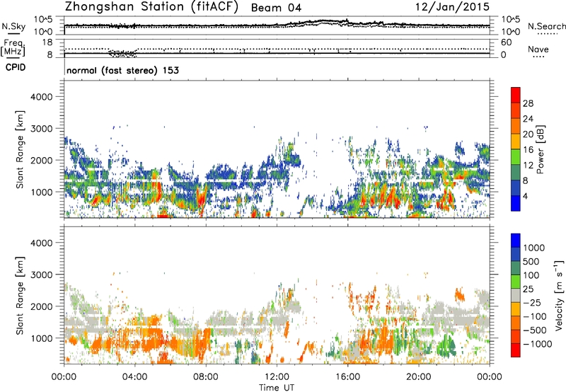This screenshot has height=392, width=566.
Task: Select the 'CPID' row label
Action: [16, 67]
